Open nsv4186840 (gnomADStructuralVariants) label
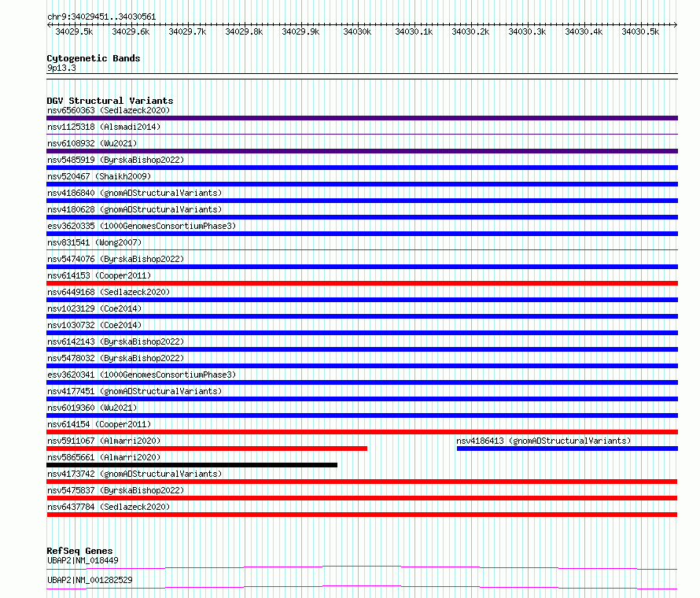Screen dimensions: 700x598 click(134, 193)
